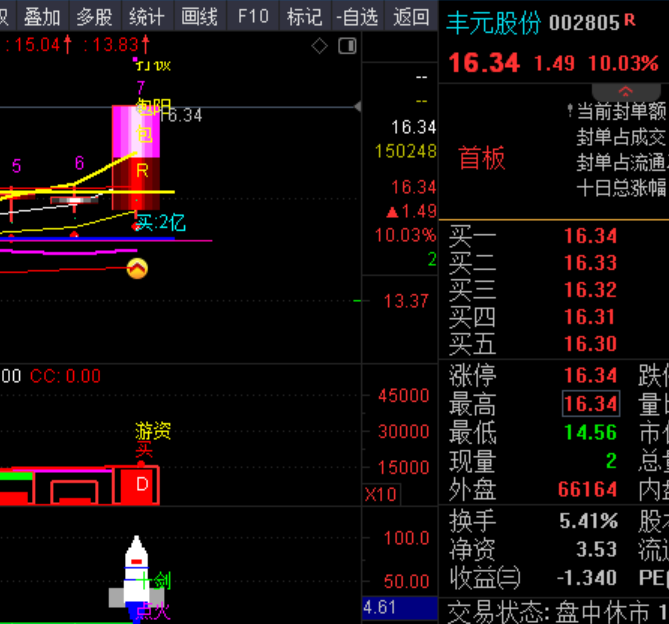Click the 净资 value 3.53
This screenshot has width=669, height=624.
click(x=596, y=549)
